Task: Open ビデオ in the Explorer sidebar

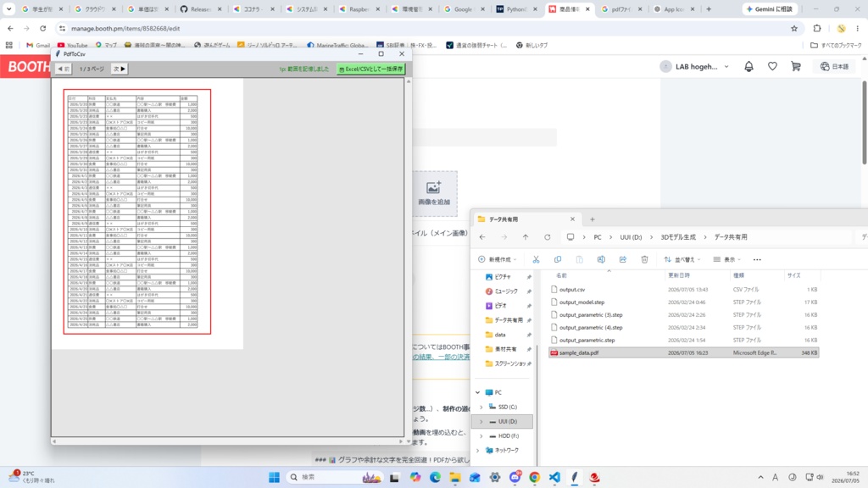Action: [x=500, y=305]
